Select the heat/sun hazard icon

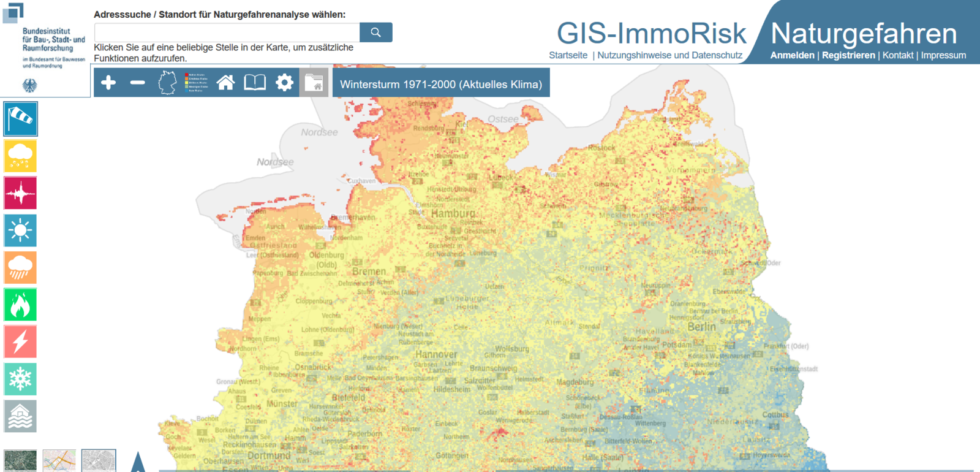click(20, 230)
